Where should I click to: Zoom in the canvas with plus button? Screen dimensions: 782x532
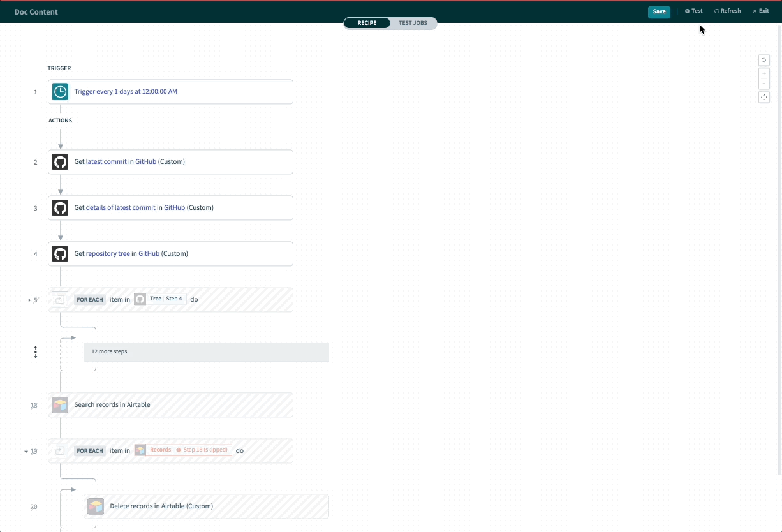click(x=764, y=74)
